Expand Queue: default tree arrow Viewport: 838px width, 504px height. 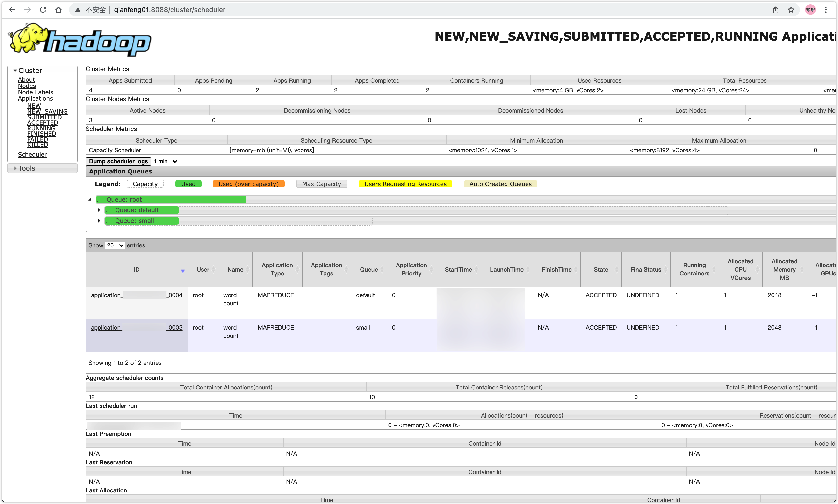(99, 210)
